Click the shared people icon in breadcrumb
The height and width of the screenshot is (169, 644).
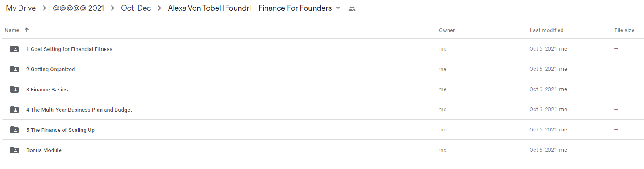(352, 8)
